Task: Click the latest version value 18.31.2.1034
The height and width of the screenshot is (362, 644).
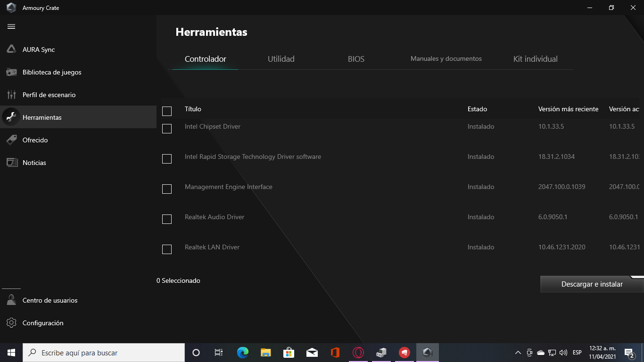Action: [556, 156]
